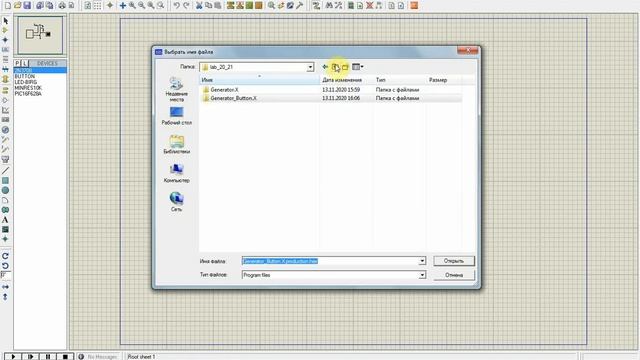Click the Cut scissors icon

(x=199, y=5)
